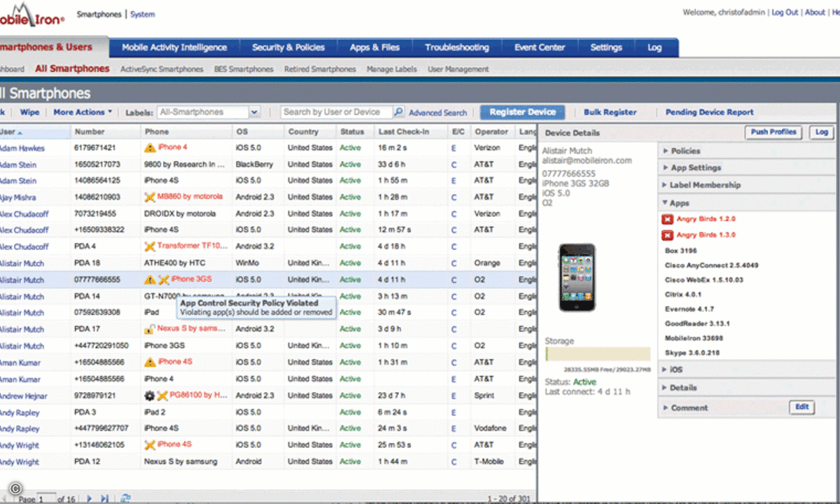Click the Log Out link
This screenshot has width=840, height=504.
[785, 13]
